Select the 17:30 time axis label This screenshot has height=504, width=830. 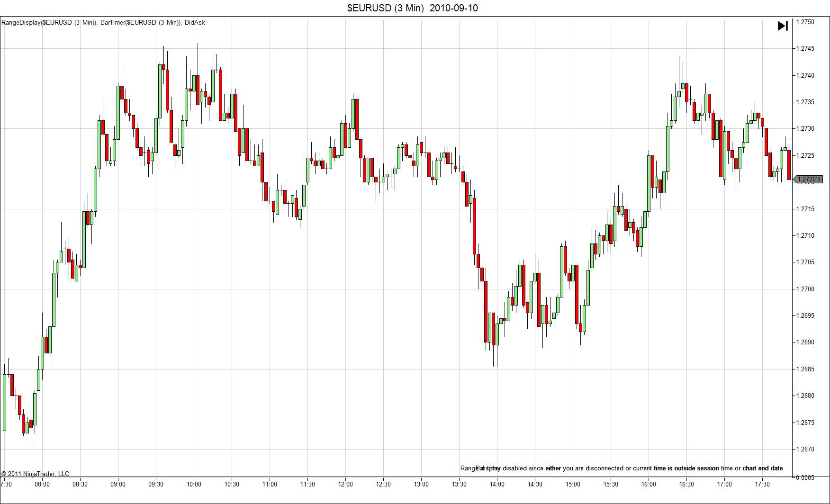point(762,484)
